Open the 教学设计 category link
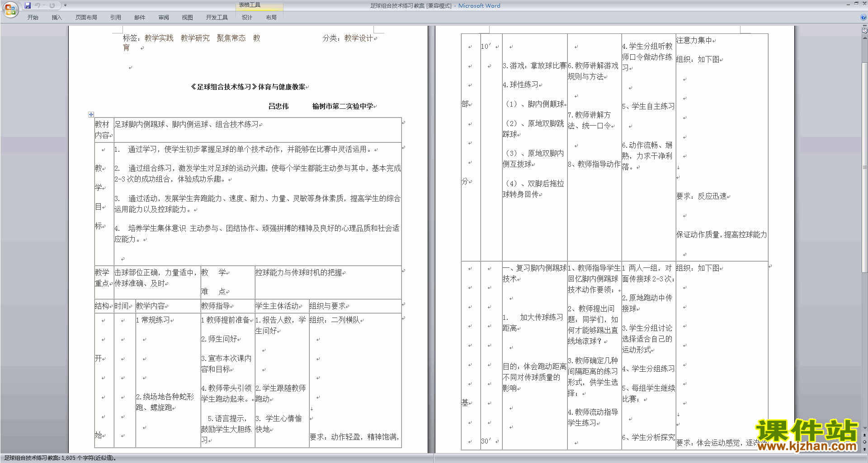 point(359,38)
